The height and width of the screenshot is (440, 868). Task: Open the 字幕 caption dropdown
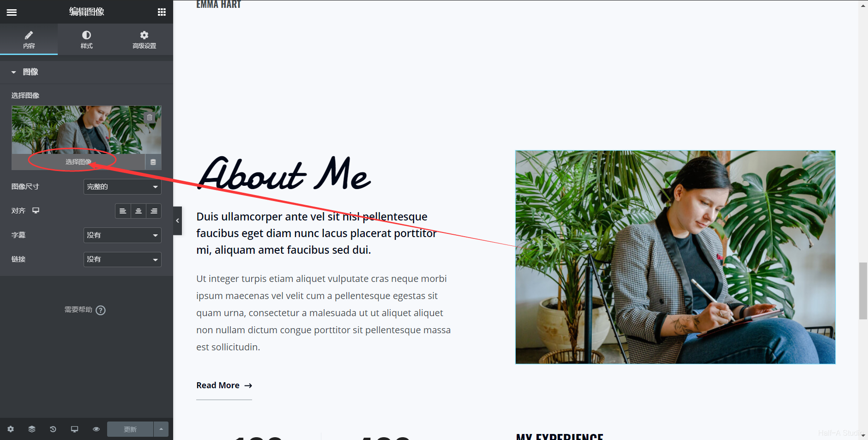122,235
